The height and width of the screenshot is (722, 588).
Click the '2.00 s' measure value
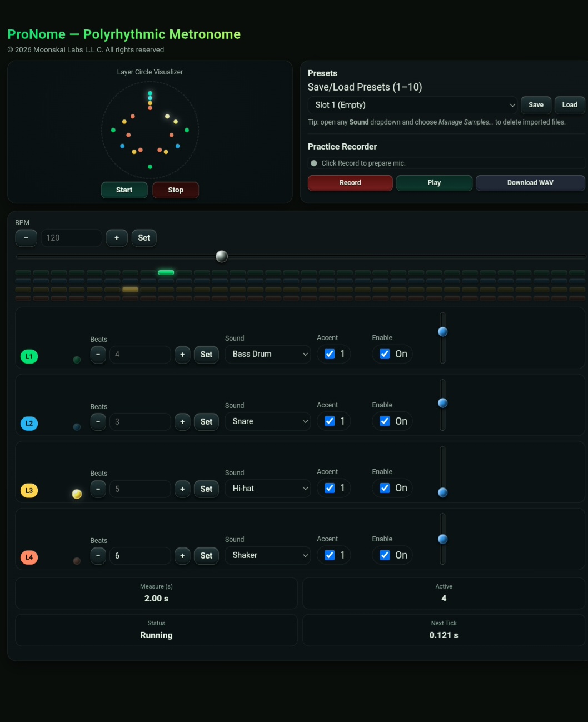(156, 599)
